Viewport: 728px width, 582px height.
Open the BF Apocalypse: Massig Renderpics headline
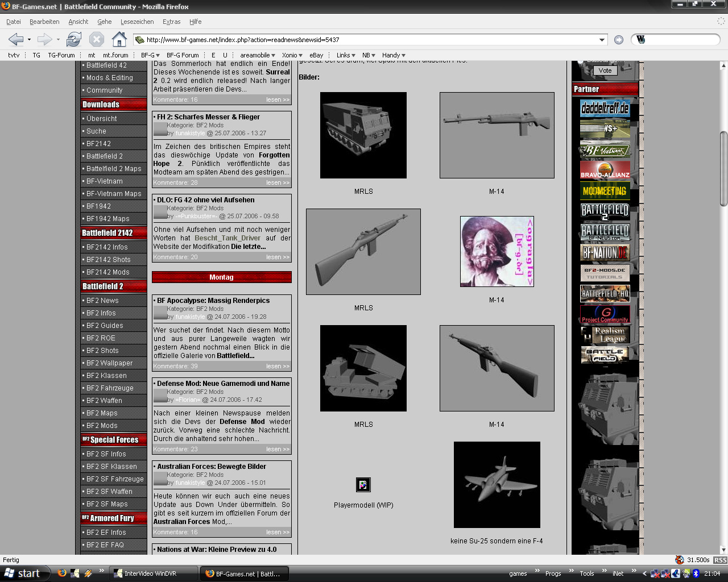(213, 301)
